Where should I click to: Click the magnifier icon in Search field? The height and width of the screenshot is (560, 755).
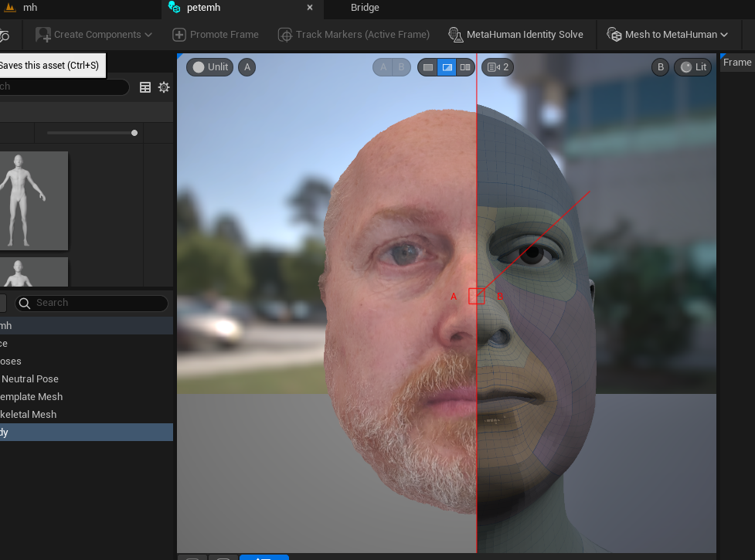click(x=25, y=303)
